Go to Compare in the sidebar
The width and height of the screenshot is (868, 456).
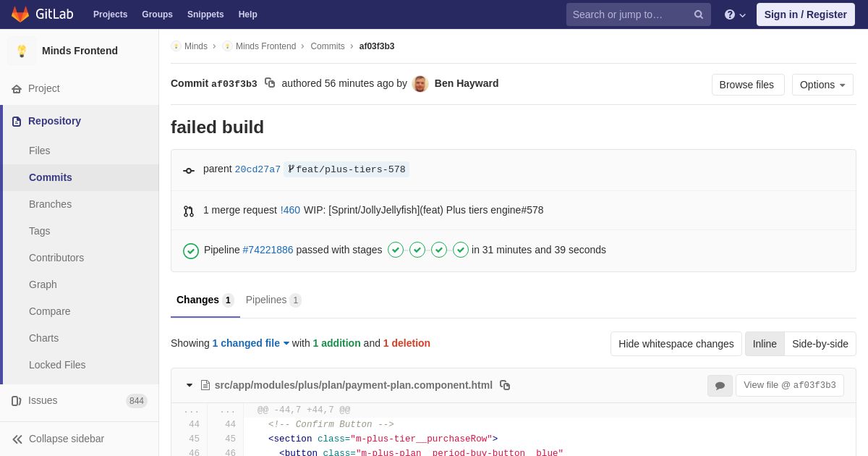pyautogui.click(x=81, y=311)
